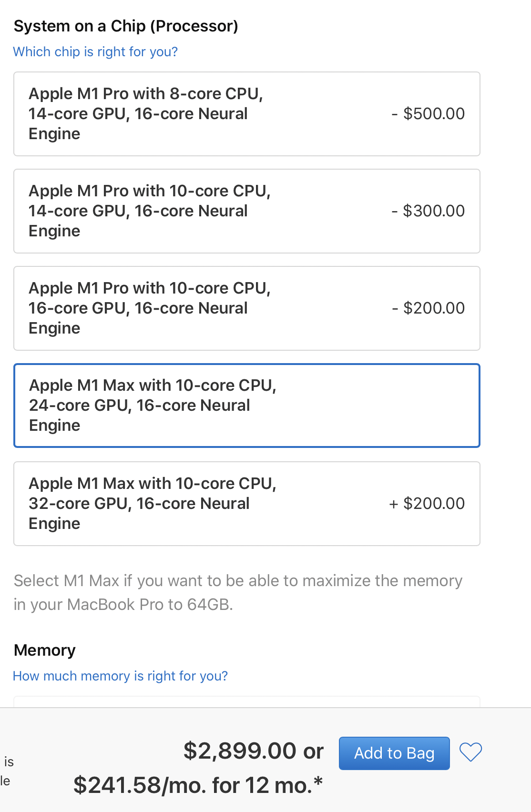
Task: Click the $2,899.00 total price
Action: (x=240, y=751)
